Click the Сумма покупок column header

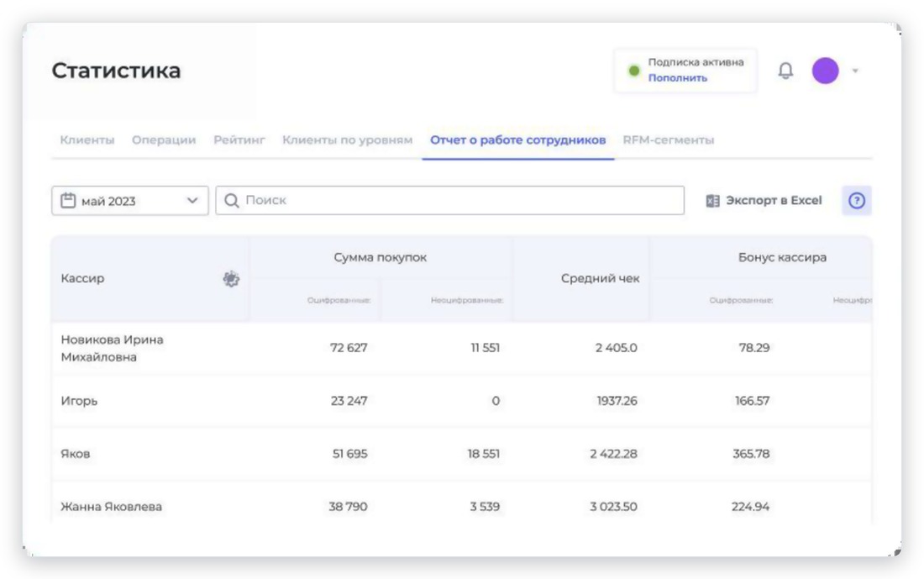pyautogui.click(x=380, y=257)
